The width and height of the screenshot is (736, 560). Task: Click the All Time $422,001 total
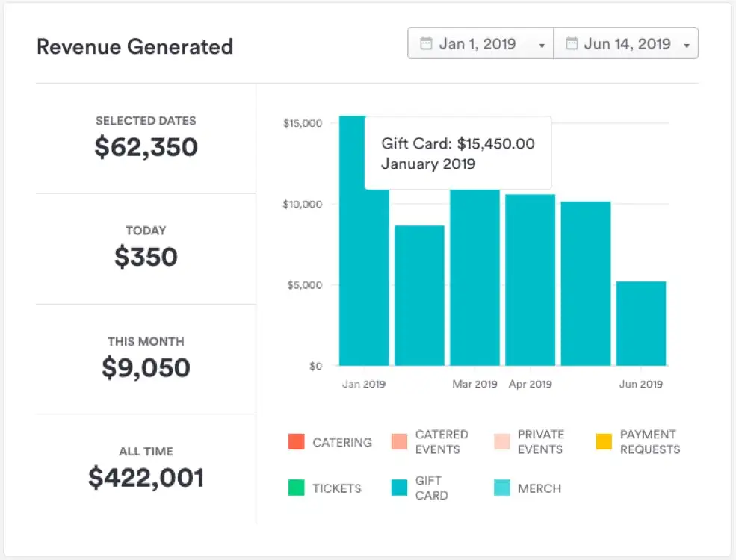click(x=146, y=468)
